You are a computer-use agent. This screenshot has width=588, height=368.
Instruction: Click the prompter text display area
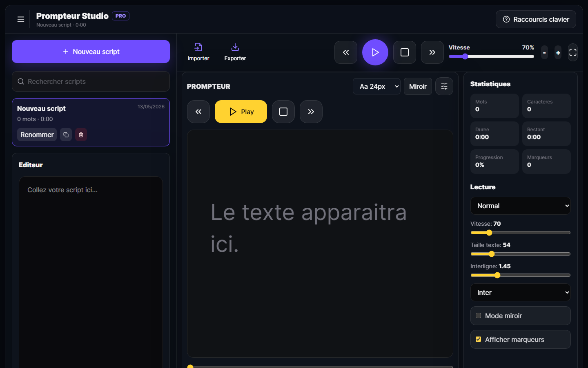[x=320, y=244]
